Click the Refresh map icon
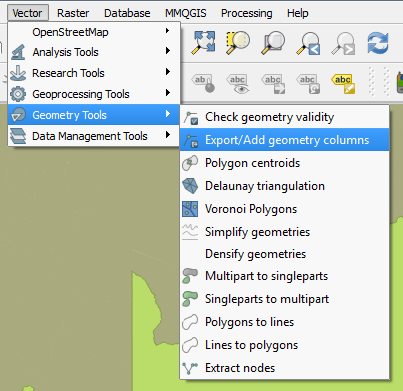Image resolution: width=403 pixels, height=391 pixels. [378, 43]
